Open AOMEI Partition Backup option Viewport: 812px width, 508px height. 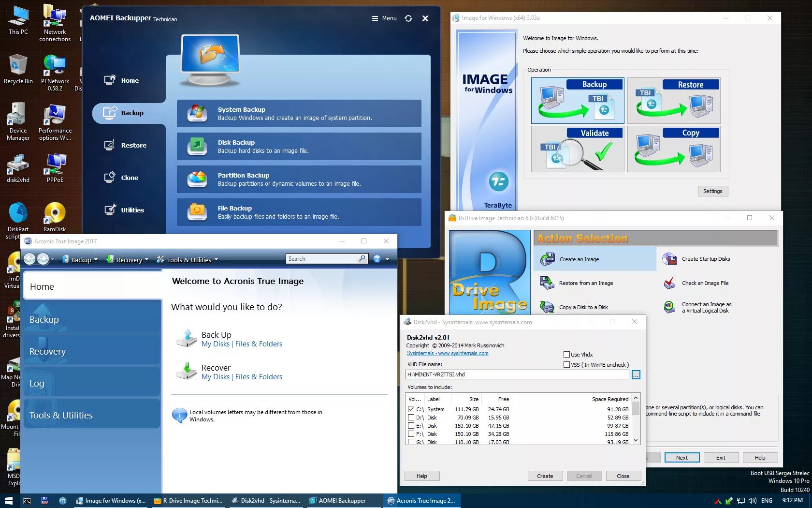[299, 179]
